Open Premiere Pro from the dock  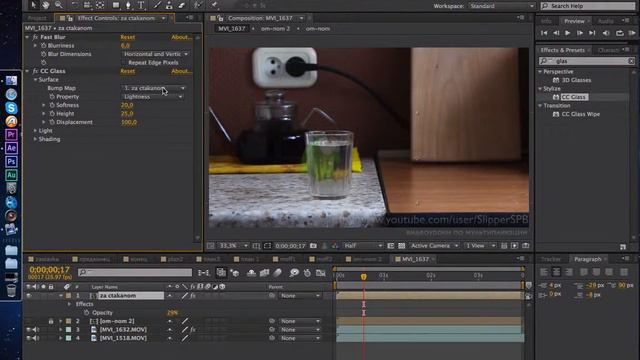(x=11, y=134)
